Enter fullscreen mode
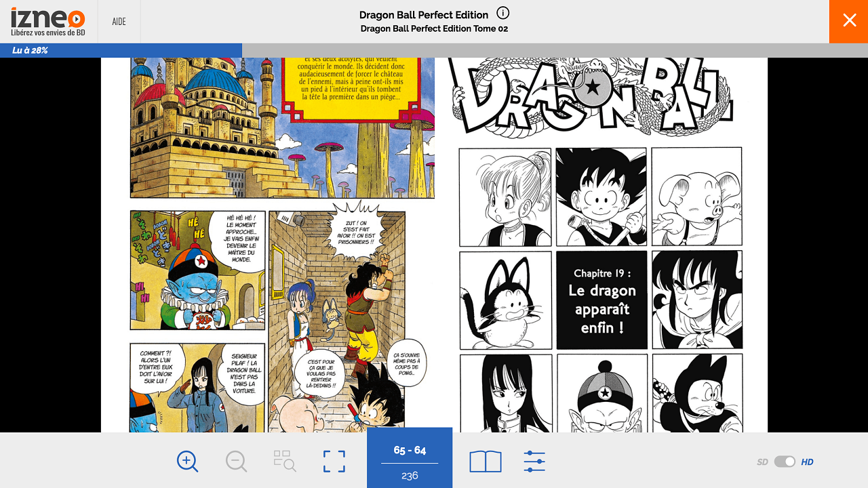Screen dimensions: 868x488 pos(334,462)
